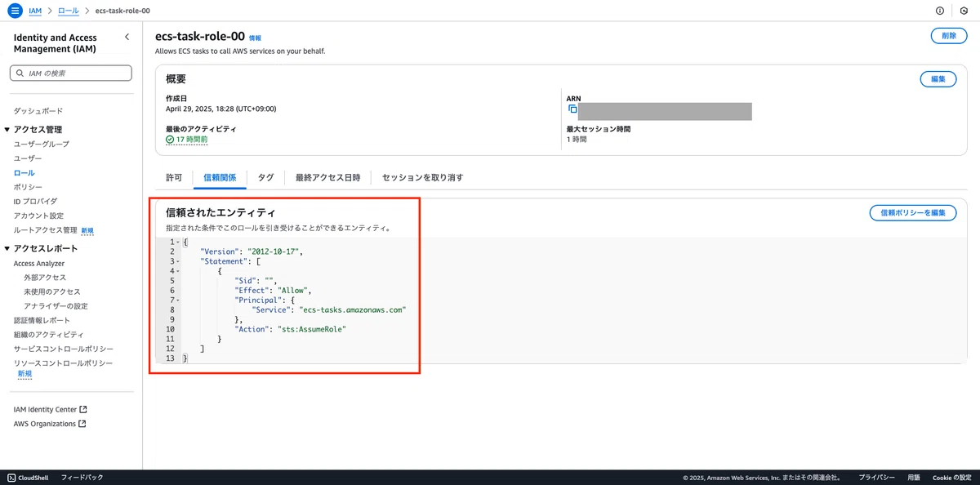Collapse the IAM sidebar with the chevron
Image resolution: width=980 pixels, height=485 pixels.
coord(127,38)
